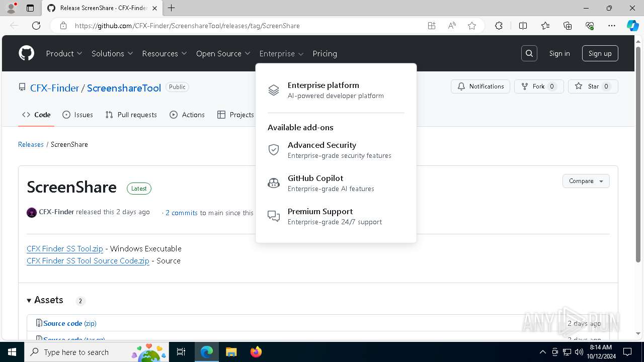Expand the Solutions menu
The image size is (644, 362).
pos(112,53)
